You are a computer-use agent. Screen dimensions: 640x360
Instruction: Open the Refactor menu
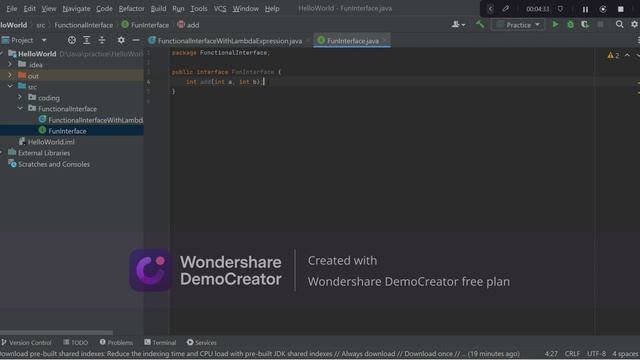coord(131,9)
